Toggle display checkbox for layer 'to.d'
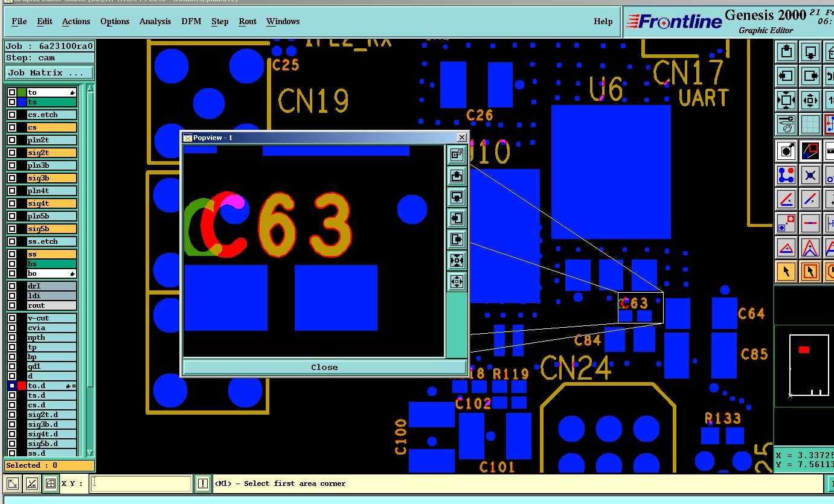Screen dimensions: 834x504 12,386
